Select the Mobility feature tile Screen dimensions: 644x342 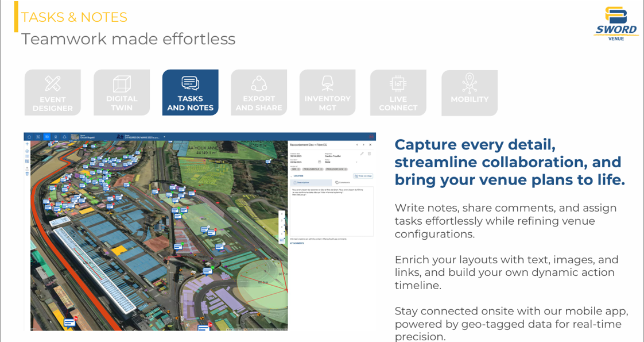[470, 93]
